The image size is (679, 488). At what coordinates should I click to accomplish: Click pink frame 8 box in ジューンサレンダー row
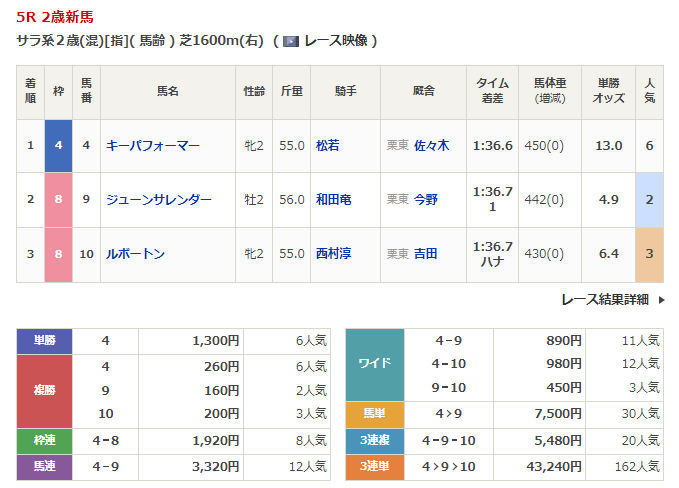pos(58,199)
